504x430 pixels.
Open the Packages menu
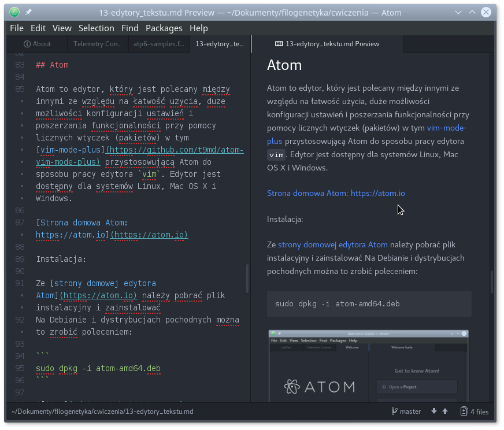point(164,28)
